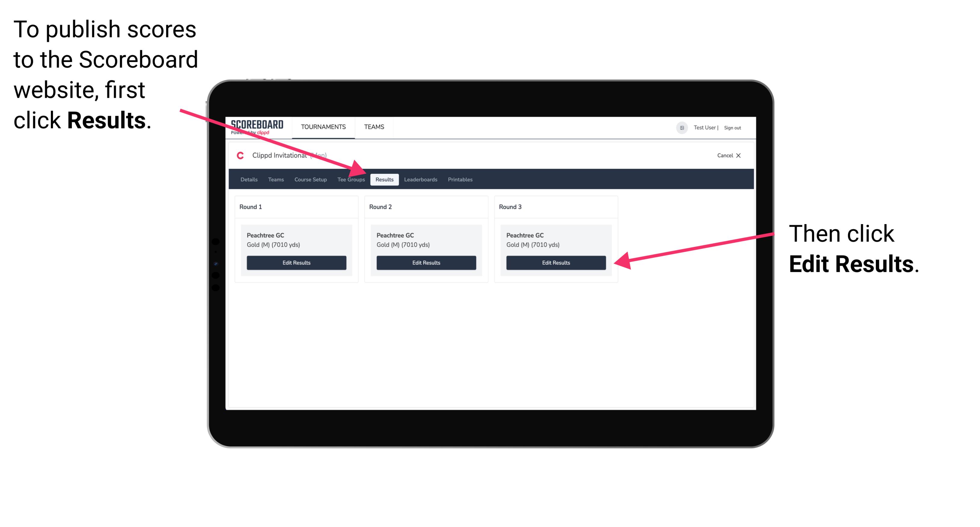Viewport: 980px width, 527px height.
Task: Click the Printables tab
Action: 460,179
